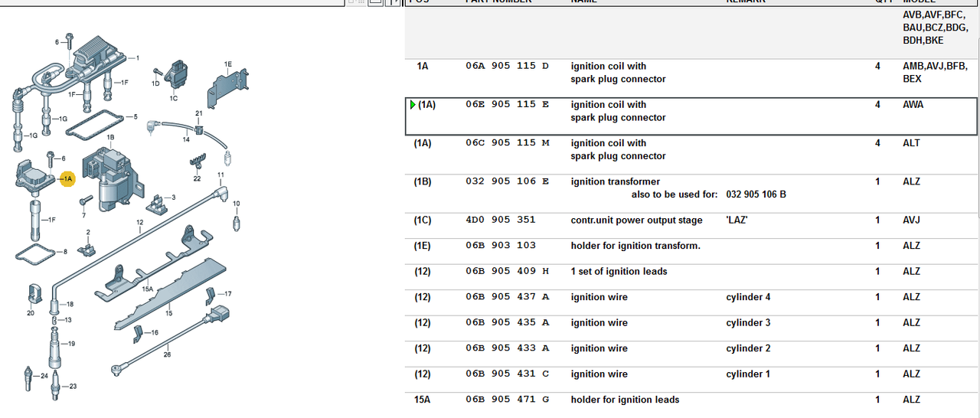The width and height of the screenshot is (980, 418).
Task: Click callout 3 label in the diagram
Action: pos(173,198)
